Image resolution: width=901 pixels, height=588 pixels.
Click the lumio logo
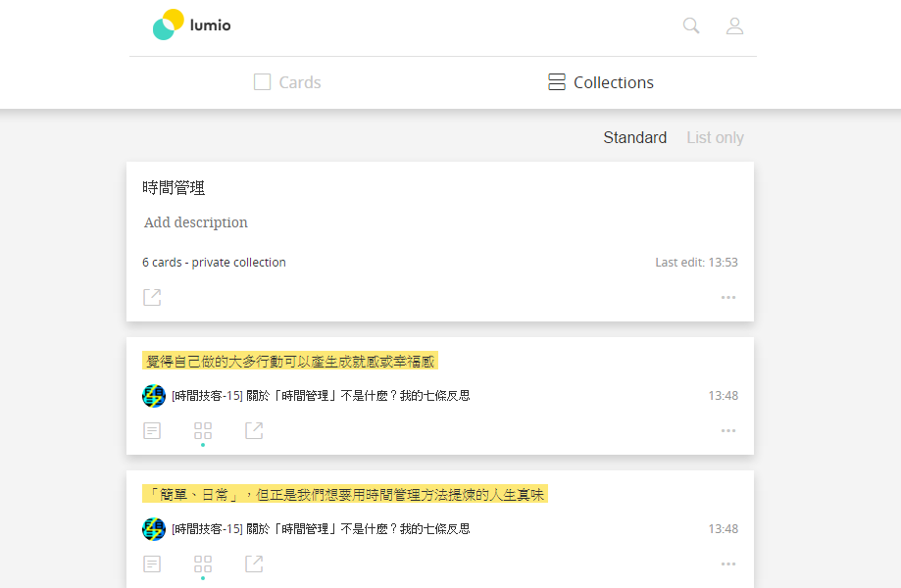192,24
